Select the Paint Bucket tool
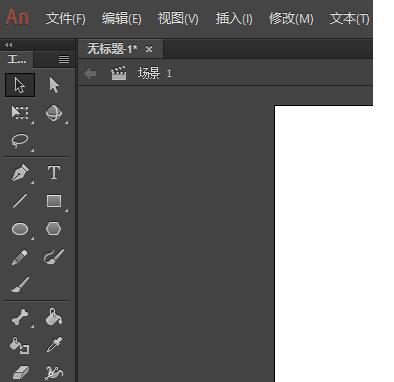This screenshot has width=394, height=382. (x=54, y=317)
